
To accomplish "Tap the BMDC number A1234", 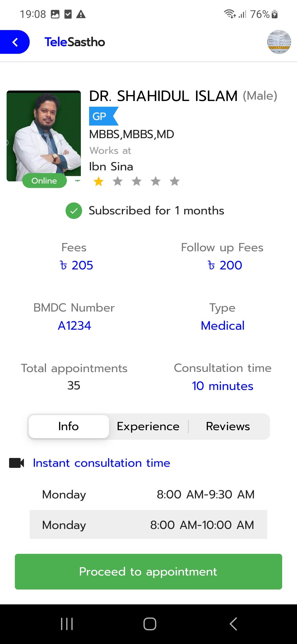I will (74, 326).
